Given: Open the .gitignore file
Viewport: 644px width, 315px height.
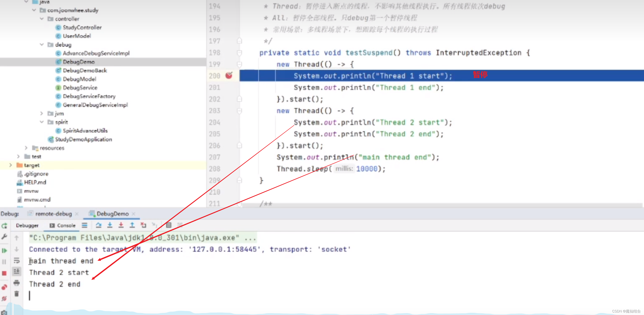Looking at the screenshot, I should coord(36,174).
